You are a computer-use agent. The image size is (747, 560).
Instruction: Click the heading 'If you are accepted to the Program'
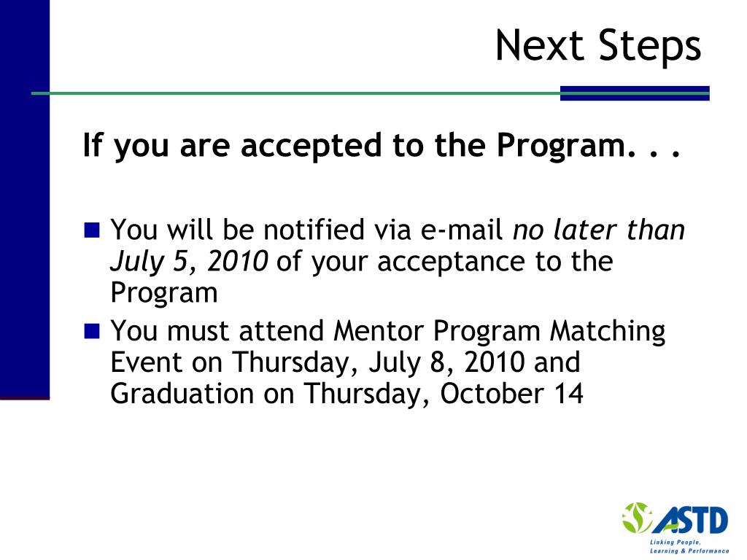point(381,145)
